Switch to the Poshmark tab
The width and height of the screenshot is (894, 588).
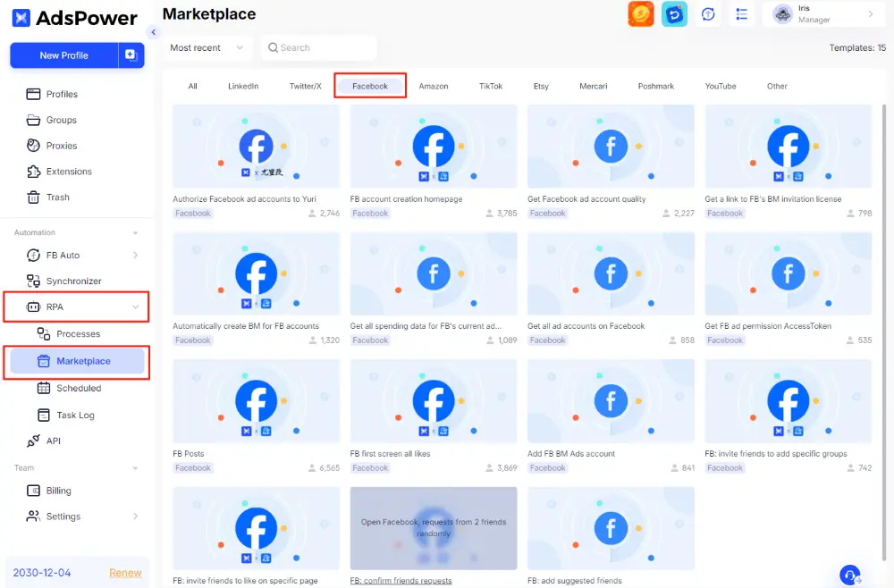point(655,86)
